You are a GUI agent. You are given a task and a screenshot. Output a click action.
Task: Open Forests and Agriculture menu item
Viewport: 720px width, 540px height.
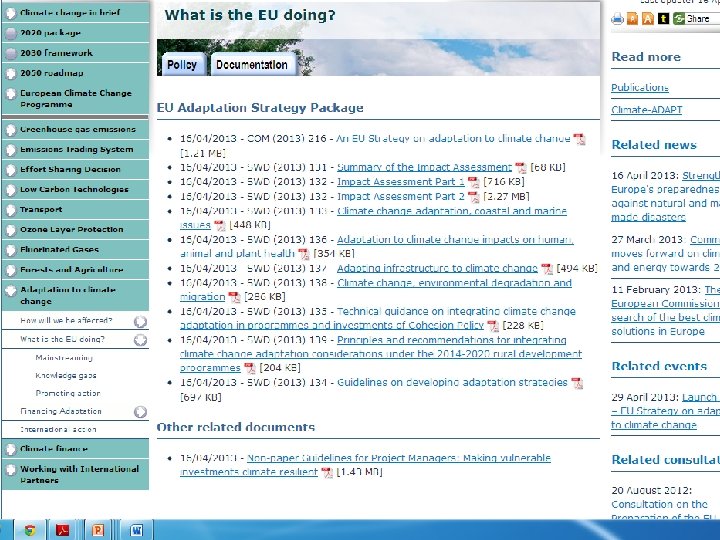click(75, 270)
